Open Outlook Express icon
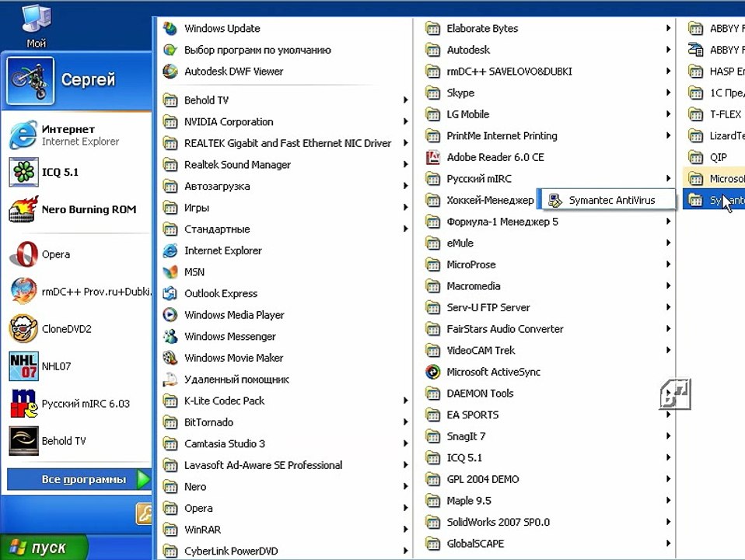 pyautogui.click(x=170, y=293)
